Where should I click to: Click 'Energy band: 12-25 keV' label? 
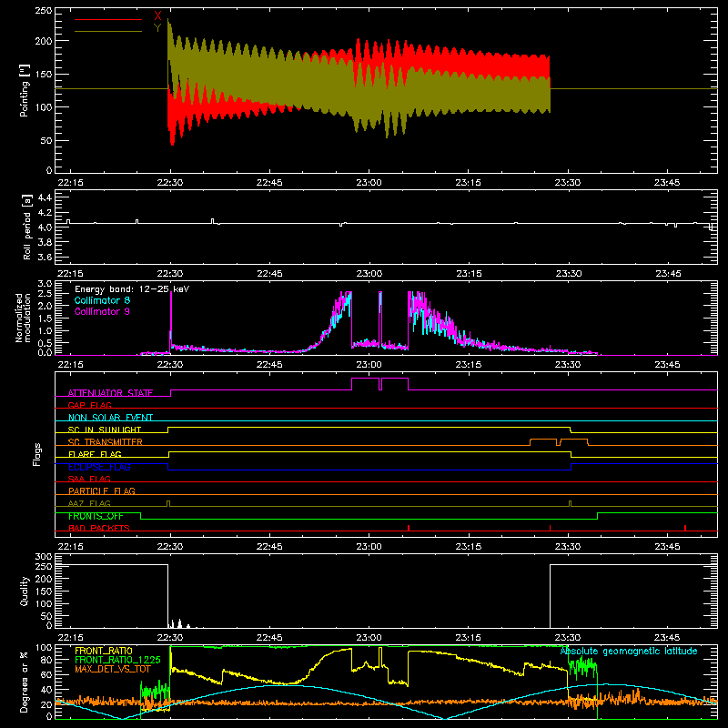(x=132, y=289)
